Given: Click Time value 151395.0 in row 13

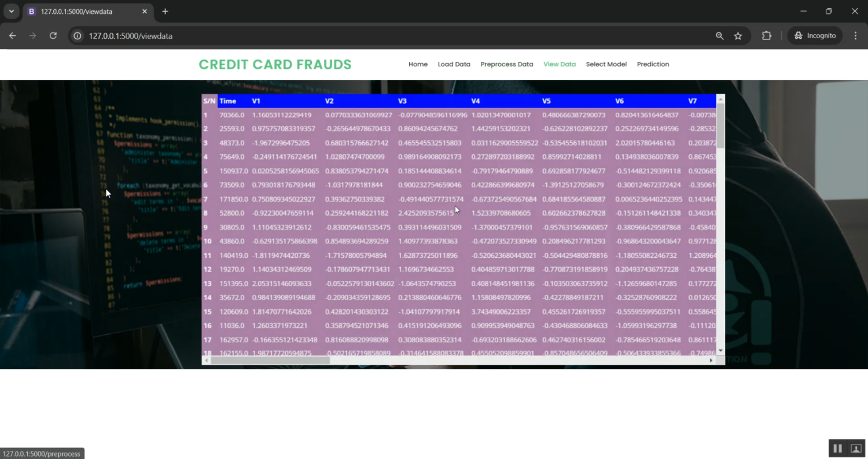Looking at the screenshot, I should 234,283.
